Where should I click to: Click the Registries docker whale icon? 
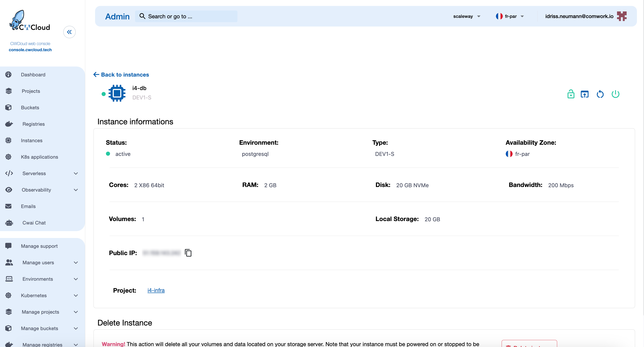[9, 124]
